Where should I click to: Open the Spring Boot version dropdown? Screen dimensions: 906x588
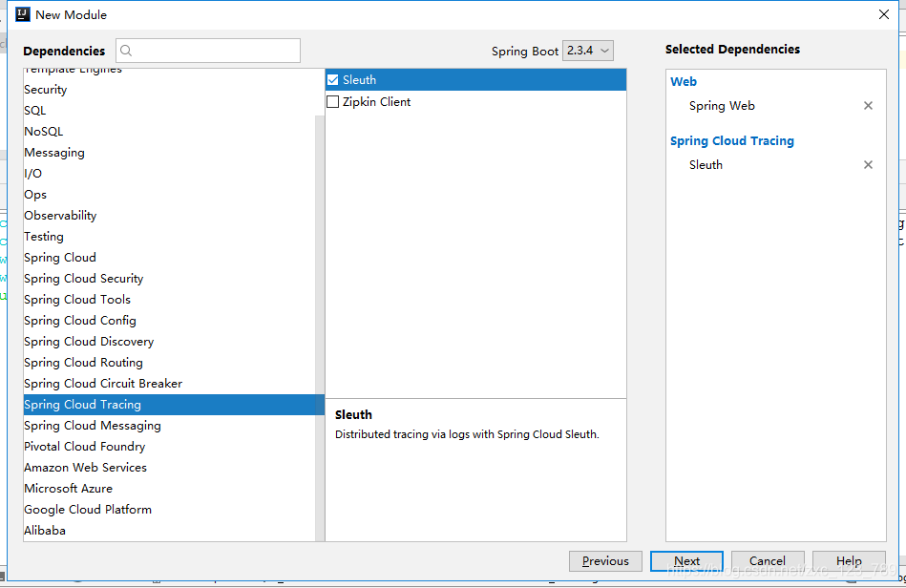pyautogui.click(x=588, y=51)
